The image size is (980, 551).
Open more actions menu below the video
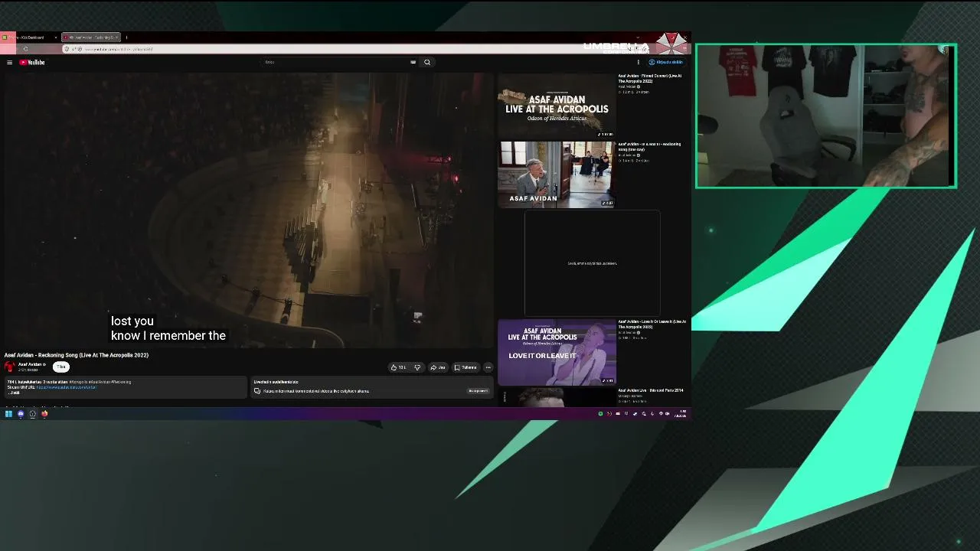click(x=488, y=367)
